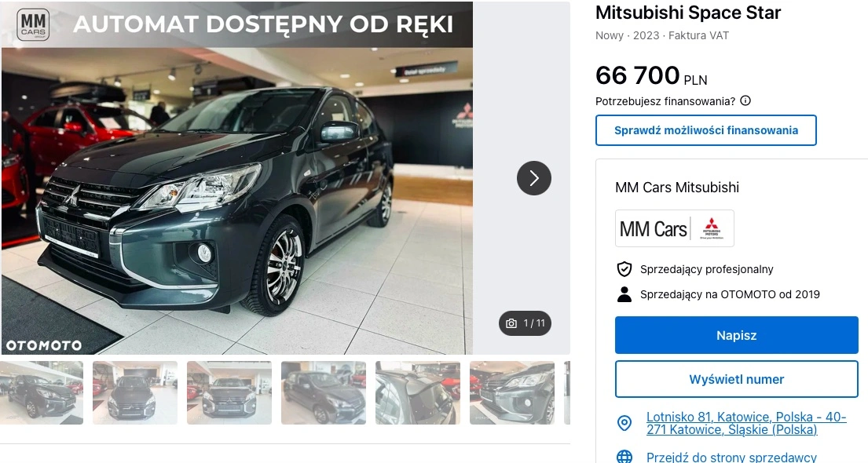Click the professional seller shield icon
The height and width of the screenshot is (463, 868).
click(624, 269)
